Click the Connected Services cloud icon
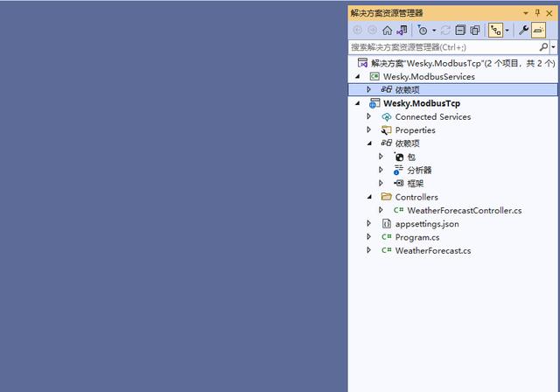 tap(387, 116)
